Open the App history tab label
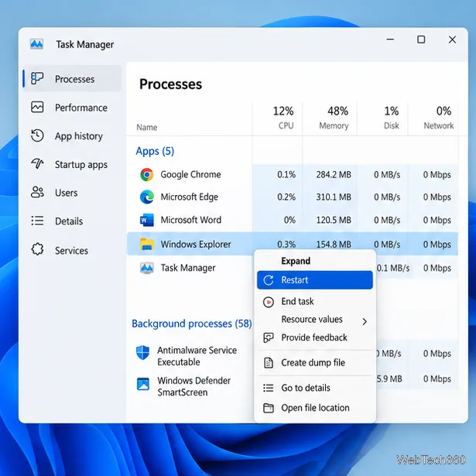Screen dimensions: 476x476 pos(79,136)
